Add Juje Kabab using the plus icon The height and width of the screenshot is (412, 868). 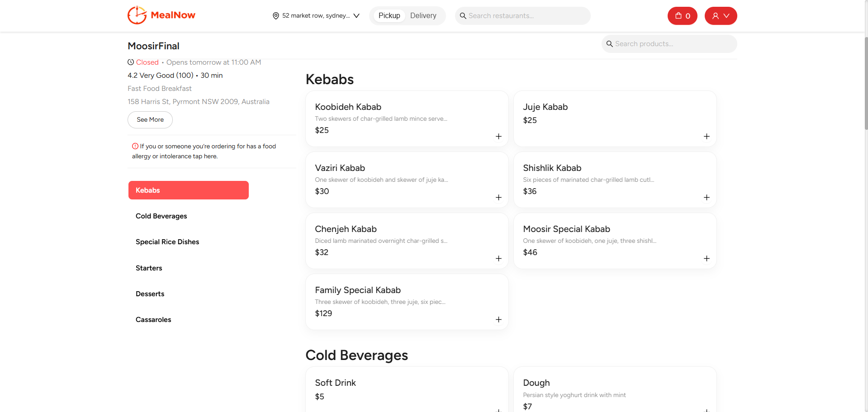click(707, 136)
